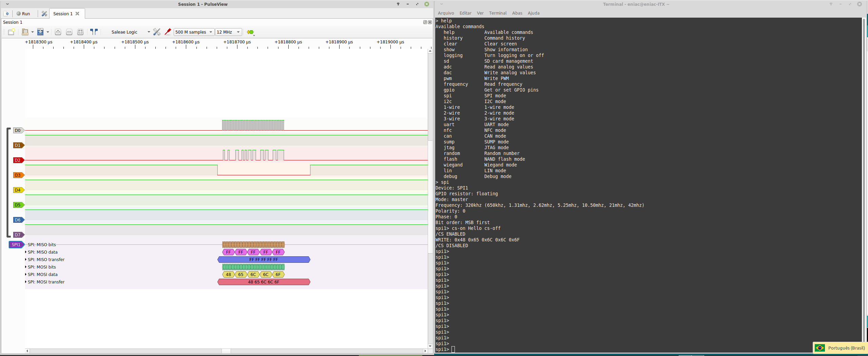
Task: Click the SPI1 decoder label
Action: coord(16,244)
